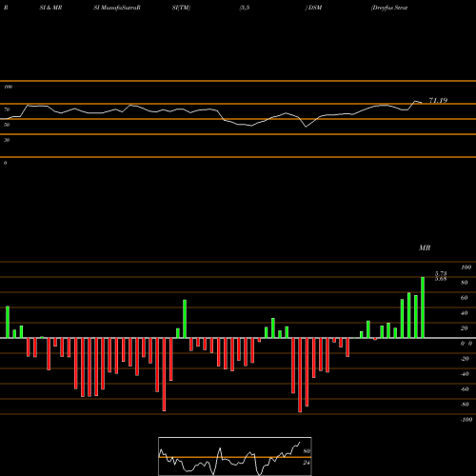
Task: Click the tall green bar mid-chart
Action: [x=185, y=319]
